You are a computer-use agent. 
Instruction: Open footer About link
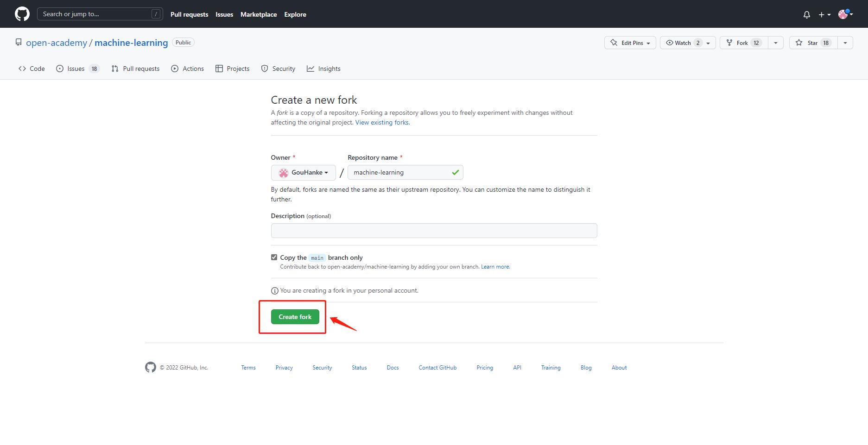[x=619, y=368]
